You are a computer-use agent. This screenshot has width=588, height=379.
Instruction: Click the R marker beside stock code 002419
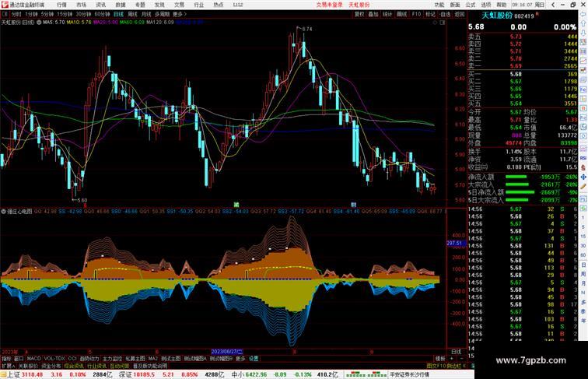pyautogui.click(x=537, y=14)
